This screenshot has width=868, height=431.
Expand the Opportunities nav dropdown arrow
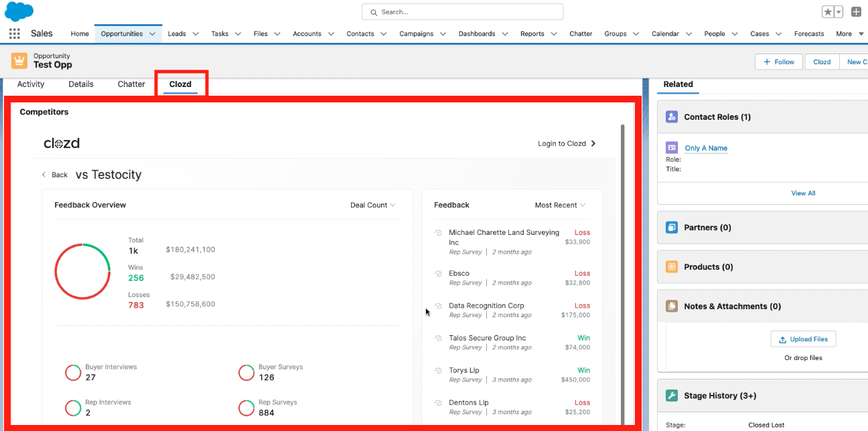[x=153, y=33]
